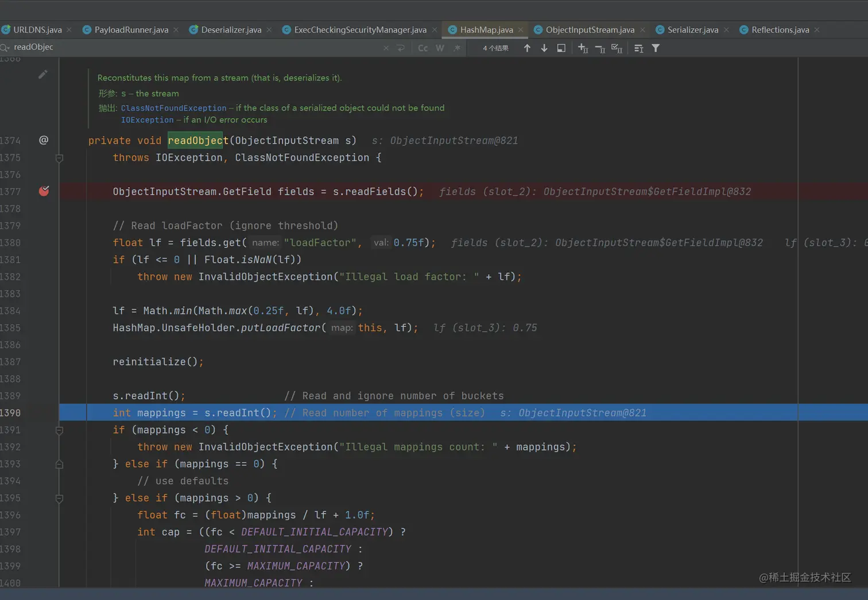
Task: Click line number 1377 in gutter
Action: pos(10,192)
